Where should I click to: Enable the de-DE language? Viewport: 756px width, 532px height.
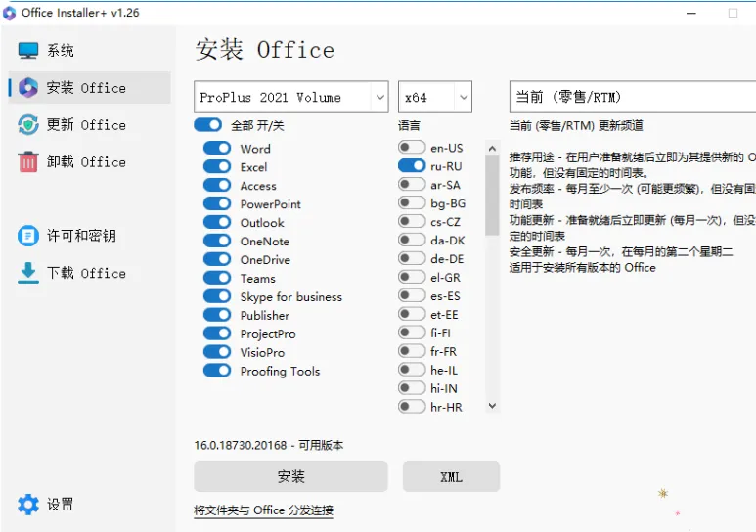pyautogui.click(x=412, y=258)
